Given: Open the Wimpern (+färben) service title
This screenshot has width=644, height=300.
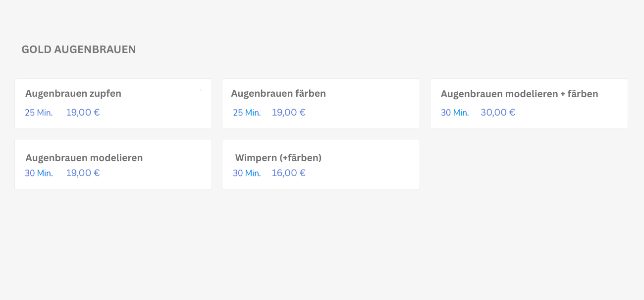Looking at the screenshot, I should [278, 158].
